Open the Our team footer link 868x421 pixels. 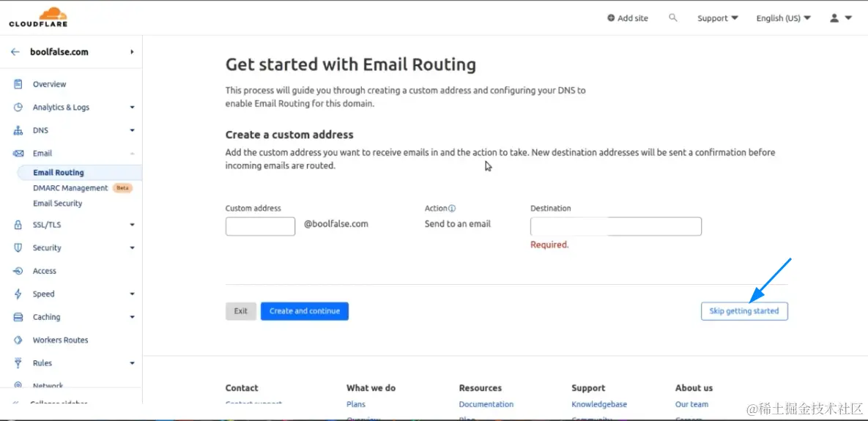tap(691, 404)
